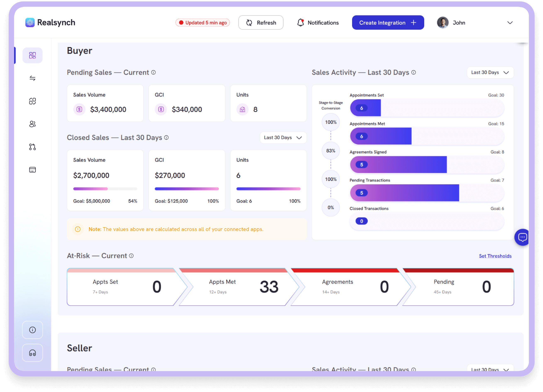
Task: Click the sync arrows sidebar icon
Action: [32, 78]
